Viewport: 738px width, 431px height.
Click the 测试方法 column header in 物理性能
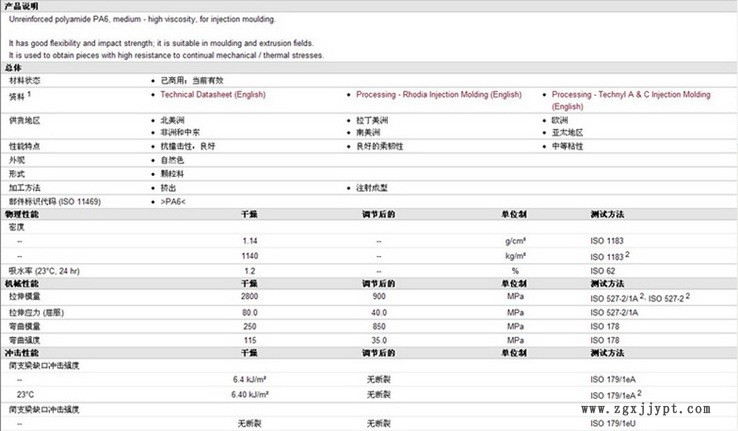click(607, 214)
